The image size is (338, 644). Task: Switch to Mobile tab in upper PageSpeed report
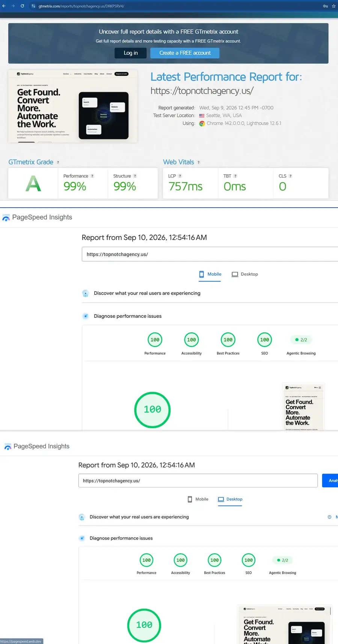(x=210, y=274)
